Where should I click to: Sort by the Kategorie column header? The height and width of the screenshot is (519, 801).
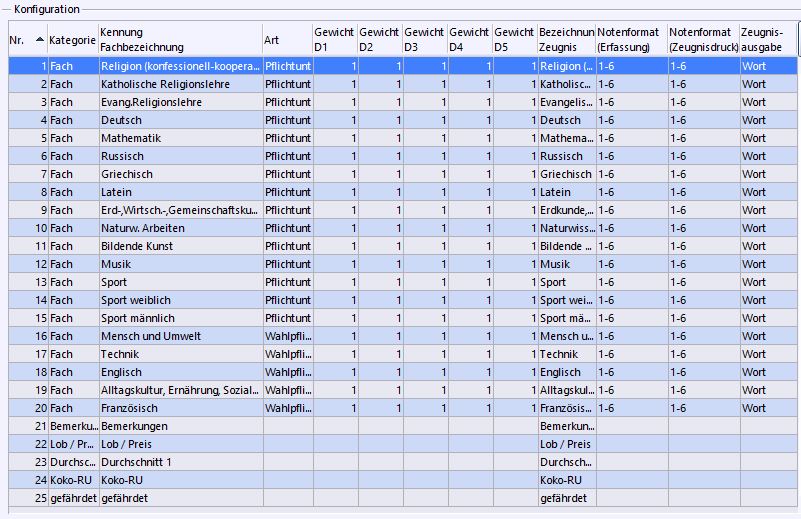72,40
